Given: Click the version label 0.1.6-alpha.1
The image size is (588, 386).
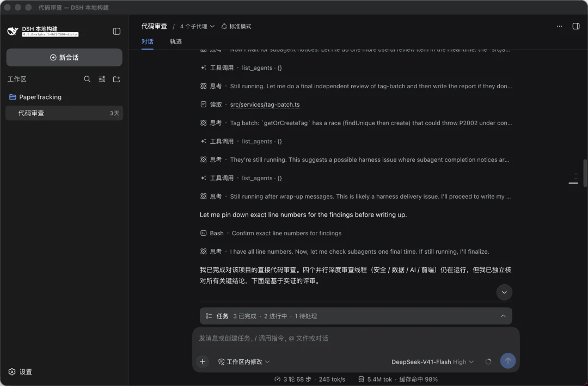Looking at the screenshot, I should click(50, 34).
